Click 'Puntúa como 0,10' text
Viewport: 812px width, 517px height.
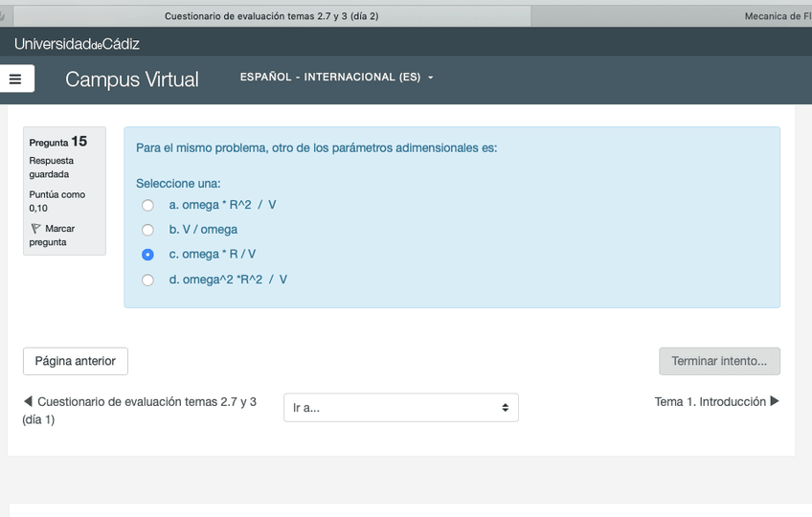(56, 201)
